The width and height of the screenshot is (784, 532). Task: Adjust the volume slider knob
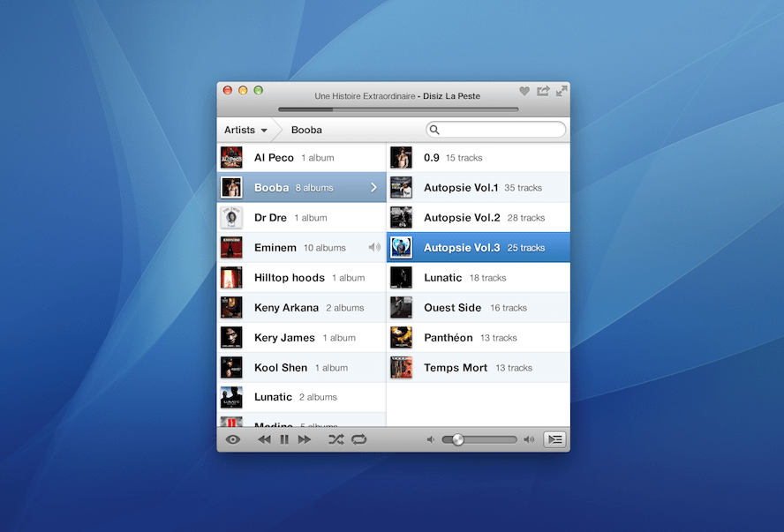[457, 439]
